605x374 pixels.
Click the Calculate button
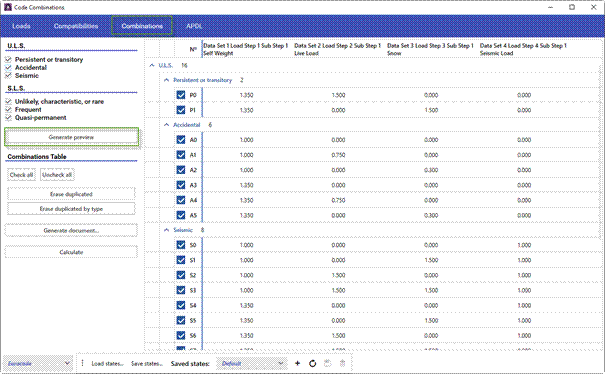pos(71,252)
